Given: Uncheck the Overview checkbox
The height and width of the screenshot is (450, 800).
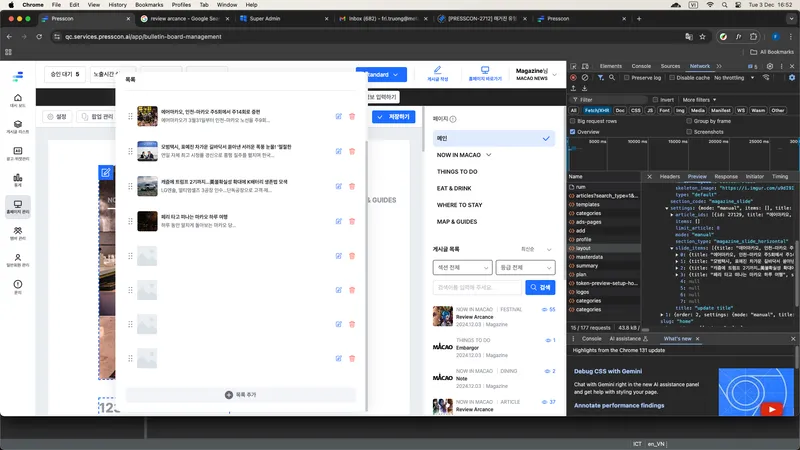Looking at the screenshot, I should click(x=572, y=132).
